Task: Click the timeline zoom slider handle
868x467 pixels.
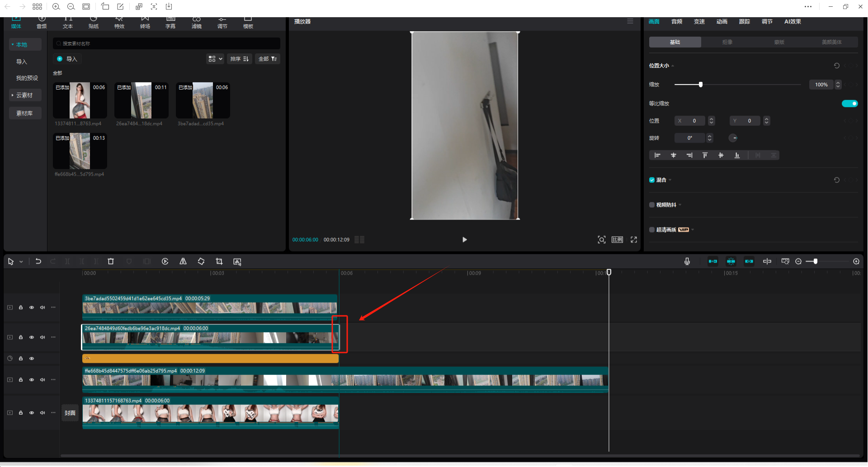Action: (x=816, y=262)
